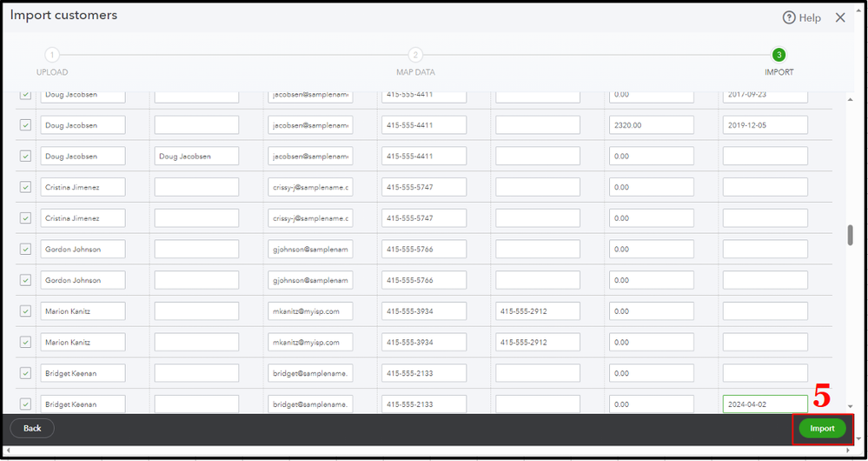Click the vertical scrollbar up arrow
868x461 pixels.
click(851, 100)
